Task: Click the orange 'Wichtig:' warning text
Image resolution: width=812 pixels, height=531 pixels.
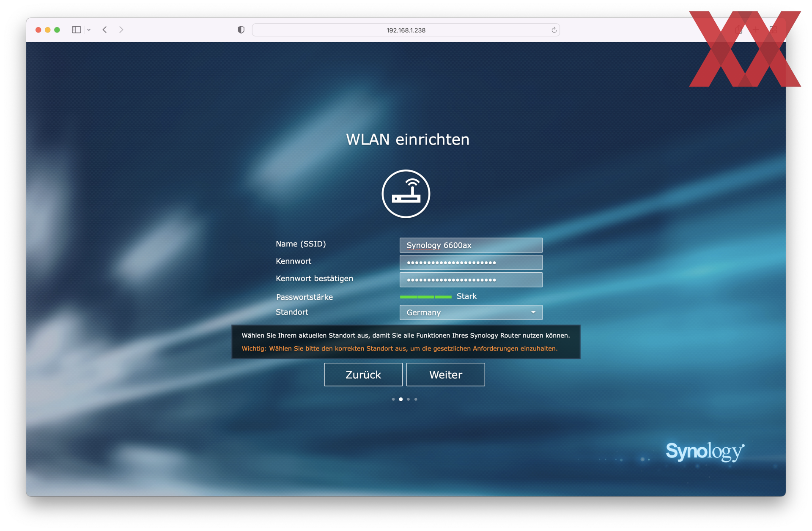Action: [x=400, y=348]
